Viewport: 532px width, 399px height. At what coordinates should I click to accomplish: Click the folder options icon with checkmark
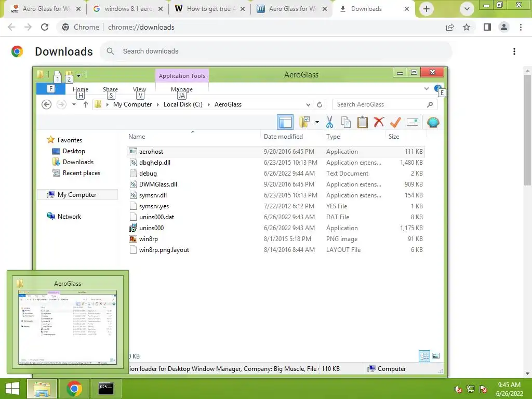click(304, 122)
